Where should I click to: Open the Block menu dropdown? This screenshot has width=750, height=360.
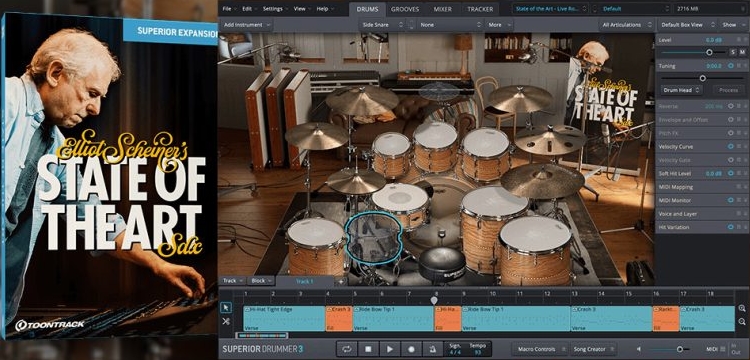pos(262,281)
